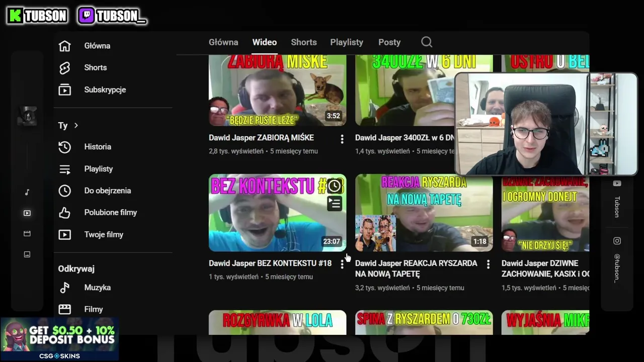This screenshot has width=644, height=362.
Task: Click the music note icon in left strip
Action: 27,192
